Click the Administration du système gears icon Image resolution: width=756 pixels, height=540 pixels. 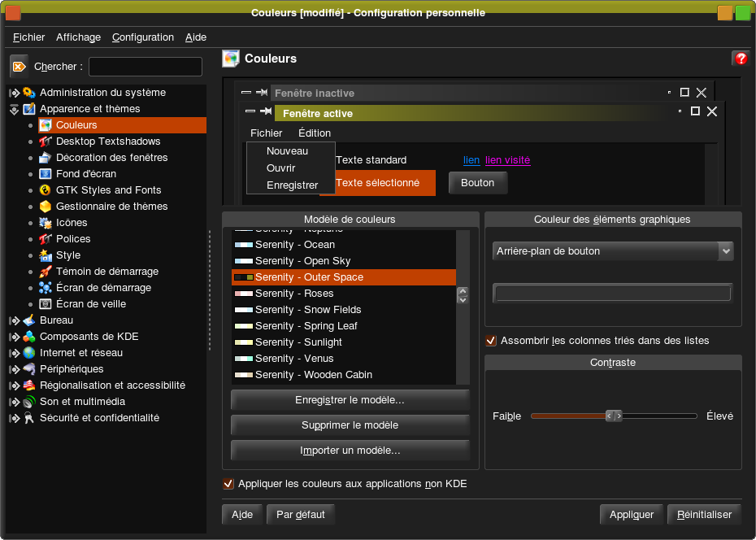29,93
